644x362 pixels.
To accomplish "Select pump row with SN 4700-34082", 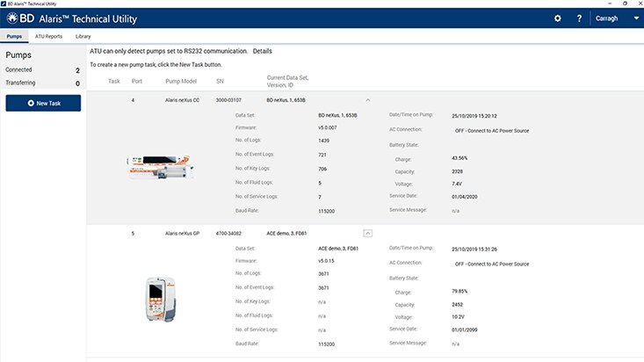I will [x=228, y=233].
